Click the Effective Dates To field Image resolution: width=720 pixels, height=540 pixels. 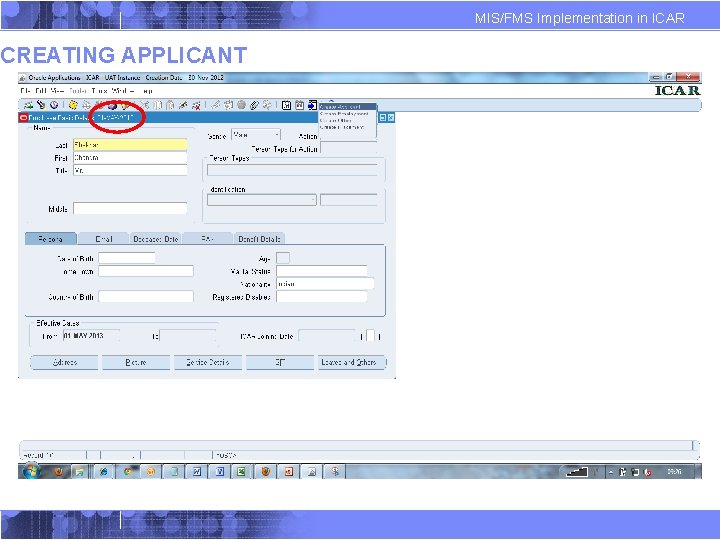(x=188, y=336)
